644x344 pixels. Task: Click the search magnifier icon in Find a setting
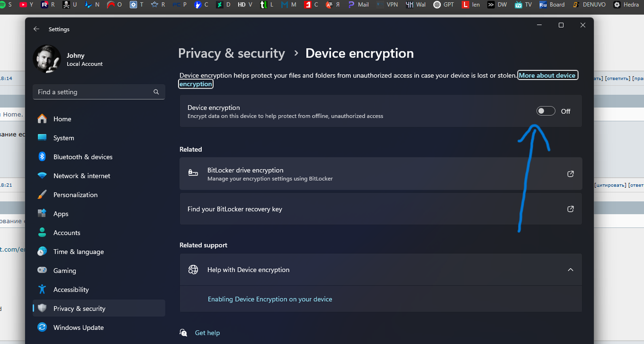coord(156,92)
